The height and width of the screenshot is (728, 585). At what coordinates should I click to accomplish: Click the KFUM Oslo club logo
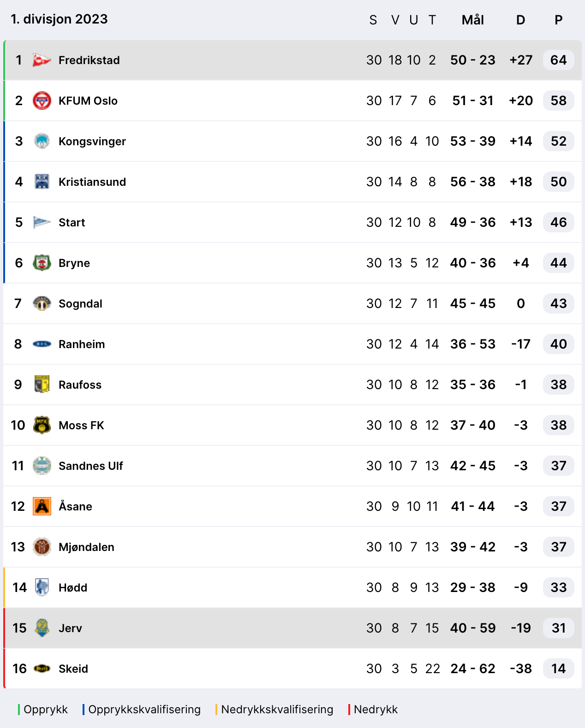[42, 101]
